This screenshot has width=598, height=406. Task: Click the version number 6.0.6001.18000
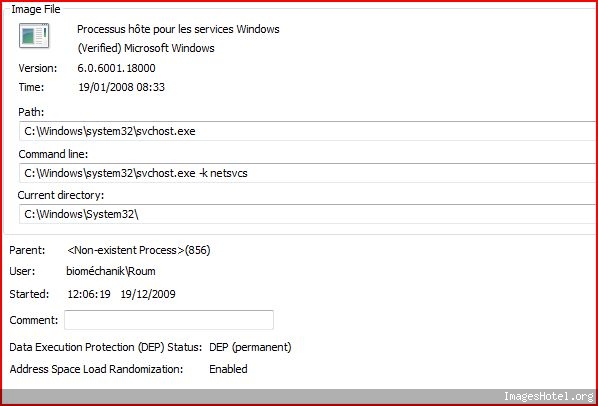coord(116,68)
